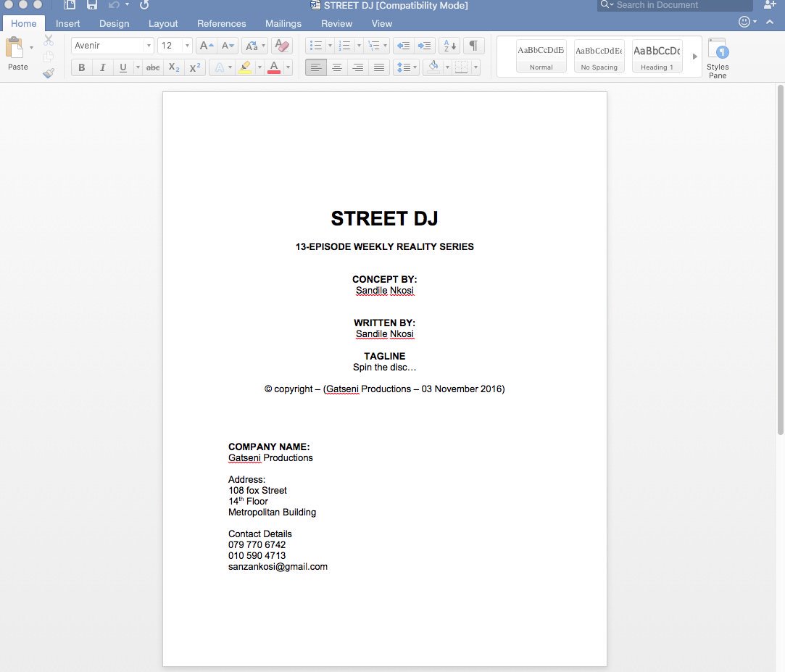785x672 pixels.
Task: Show paragraph marks with the pilcrow icon
Action: pyautogui.click(x=473, y=45)
